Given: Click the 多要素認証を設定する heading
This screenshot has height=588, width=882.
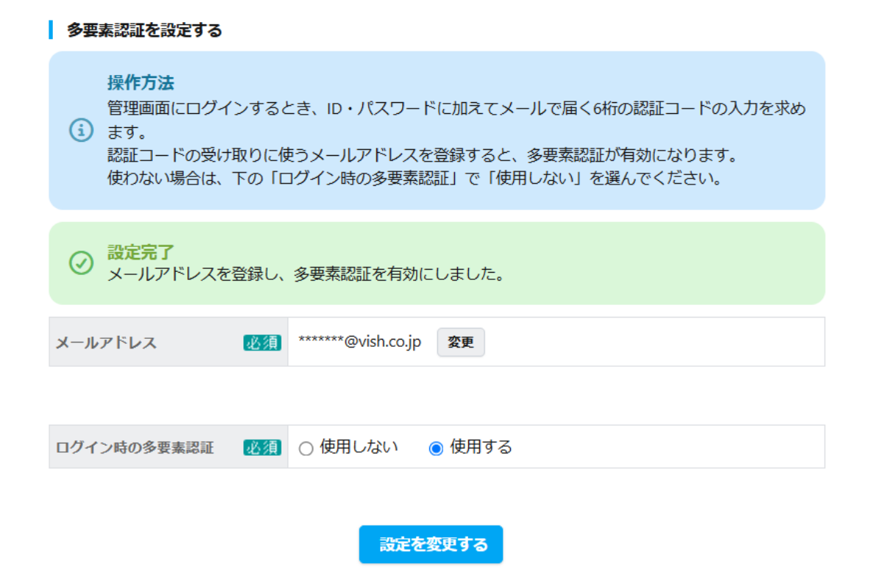Looking at the screenshot, I should 145,31.
